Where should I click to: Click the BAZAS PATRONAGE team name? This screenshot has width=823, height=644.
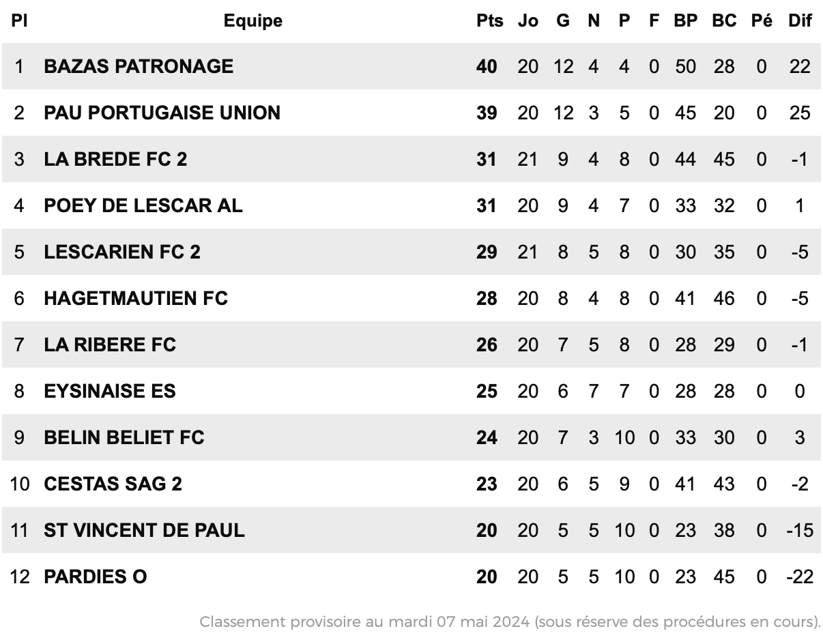pyautogui.click(x=139, y=66)
